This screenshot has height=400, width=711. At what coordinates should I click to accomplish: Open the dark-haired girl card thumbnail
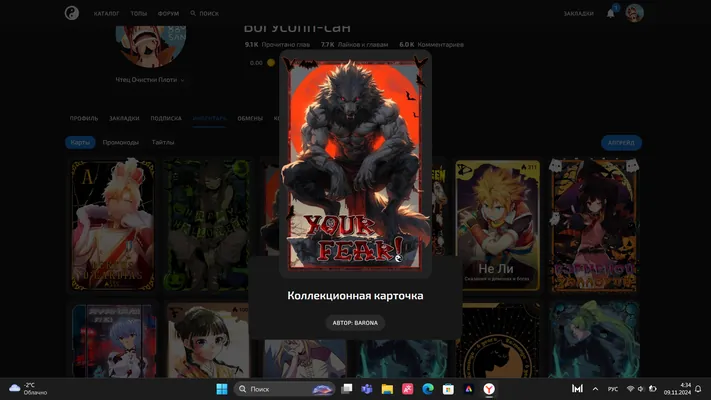coord(208,341)
